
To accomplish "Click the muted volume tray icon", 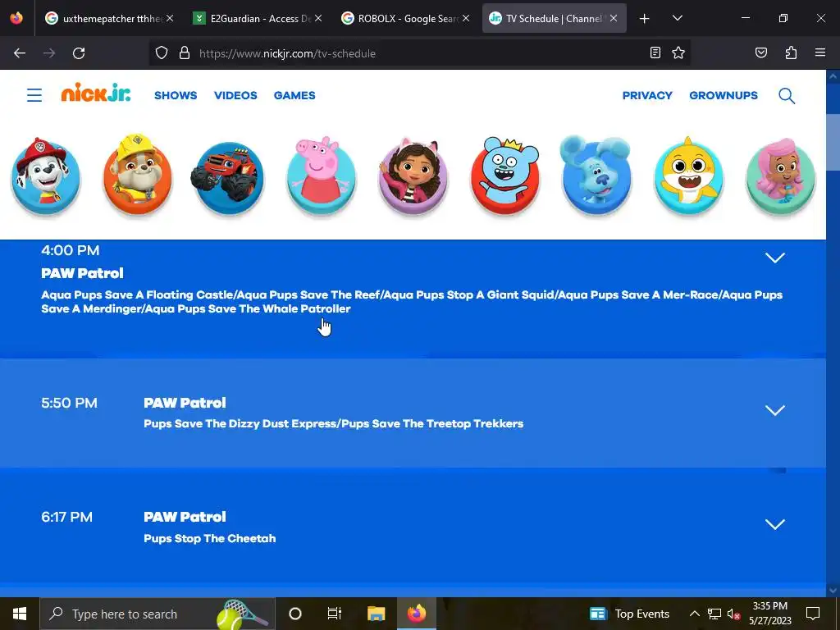I will click(x=733, y=614).
